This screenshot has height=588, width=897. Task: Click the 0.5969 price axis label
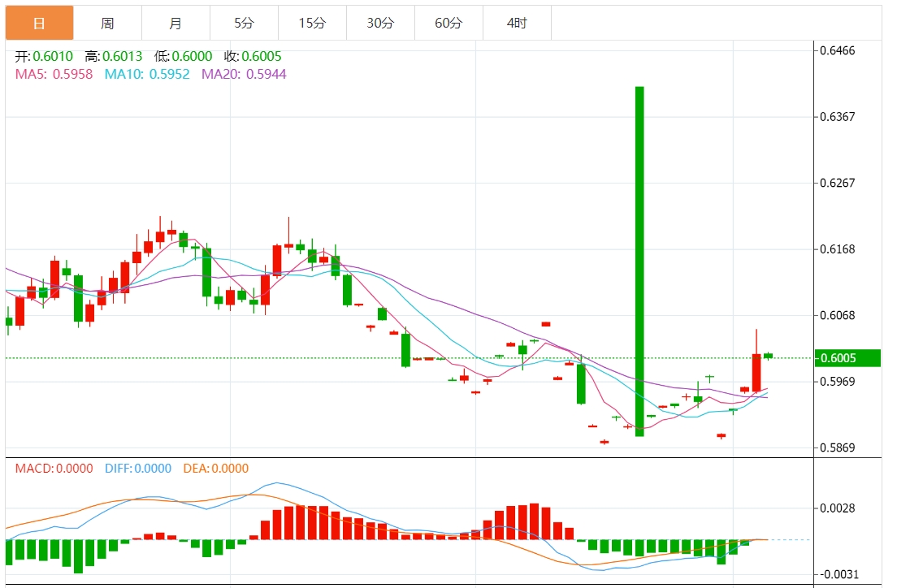click(x=838, y=382)
